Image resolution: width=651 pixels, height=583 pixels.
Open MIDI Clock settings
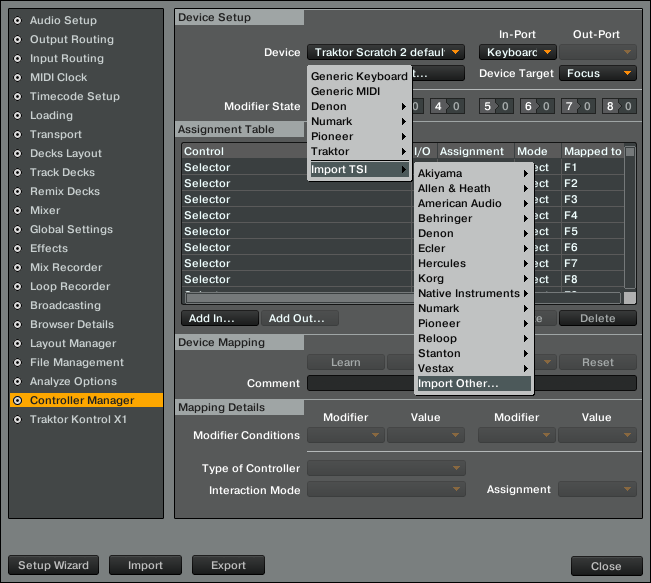[x=58, y=78]
